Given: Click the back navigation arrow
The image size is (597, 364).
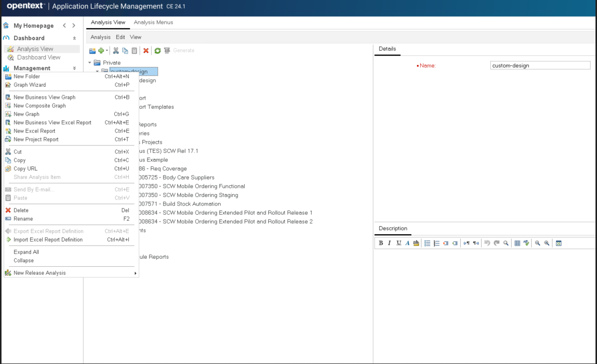Looking at the screenshot, I should click(64, 26).
